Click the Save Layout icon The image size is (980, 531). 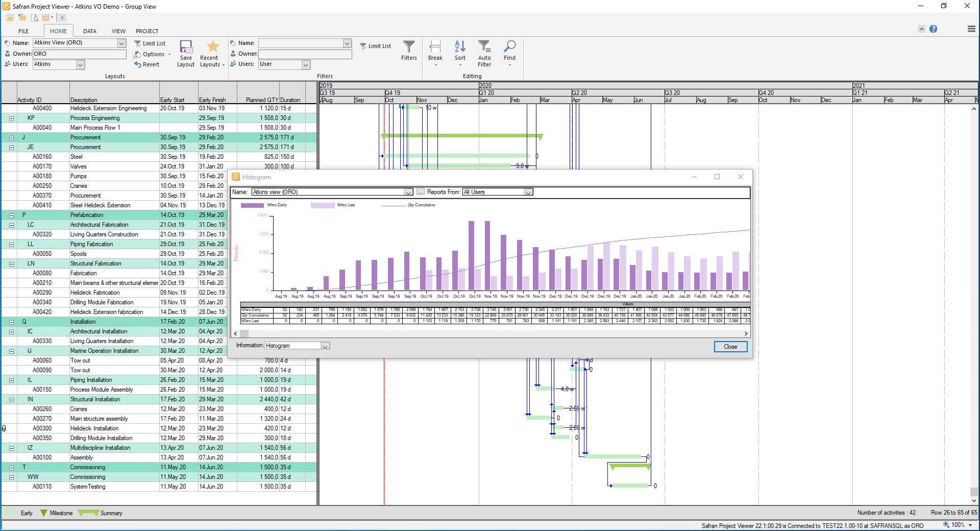[x=186, y=47]
